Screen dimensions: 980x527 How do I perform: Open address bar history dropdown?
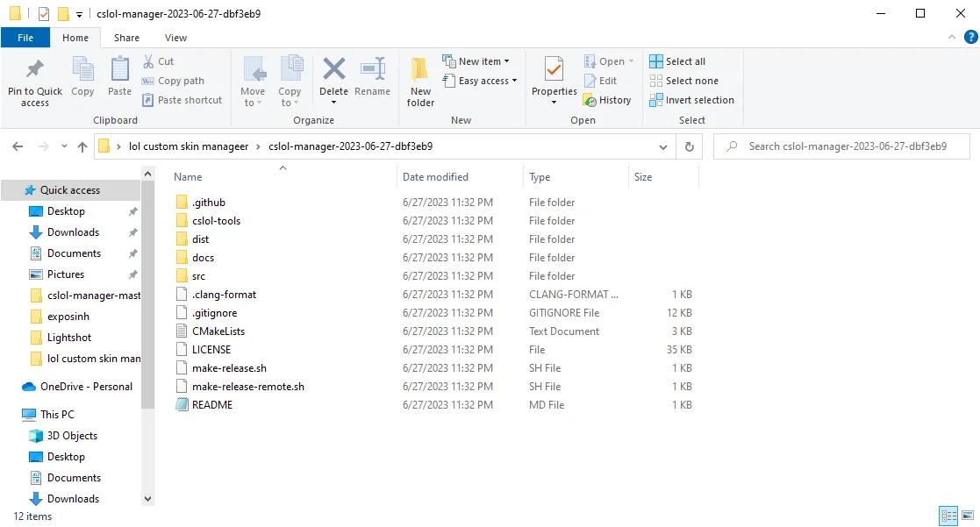[x=662, y=146]
